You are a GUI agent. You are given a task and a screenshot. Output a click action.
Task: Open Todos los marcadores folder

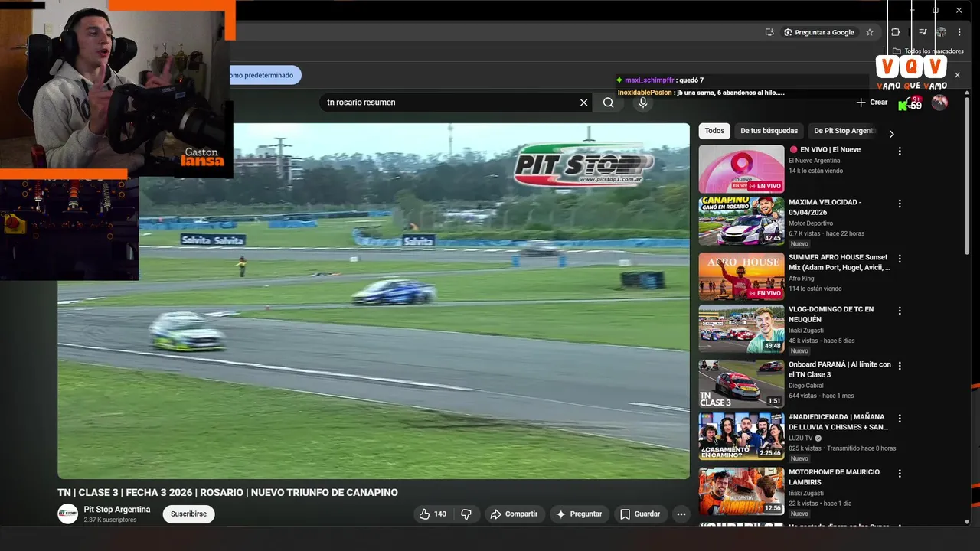coord(928,51)
